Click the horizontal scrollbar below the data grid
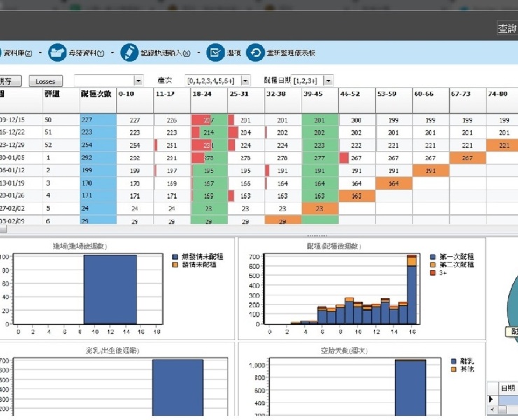Screen dimensions: 518x420 pos(210,230)
